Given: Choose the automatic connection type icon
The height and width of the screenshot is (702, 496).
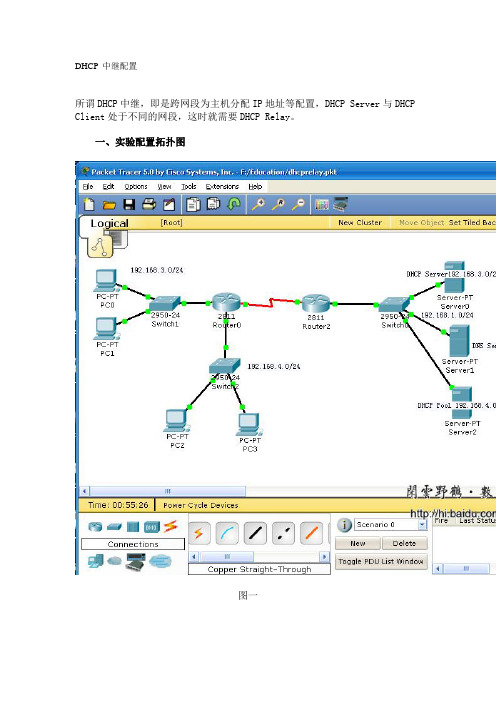Looking at the screenshot, I should tap(199, 533).
